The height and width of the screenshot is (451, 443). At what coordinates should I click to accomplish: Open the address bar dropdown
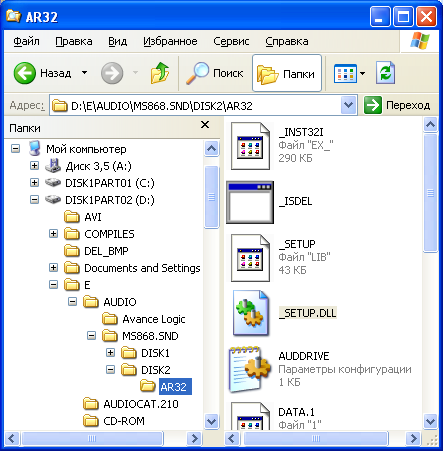tap(348, 105)
